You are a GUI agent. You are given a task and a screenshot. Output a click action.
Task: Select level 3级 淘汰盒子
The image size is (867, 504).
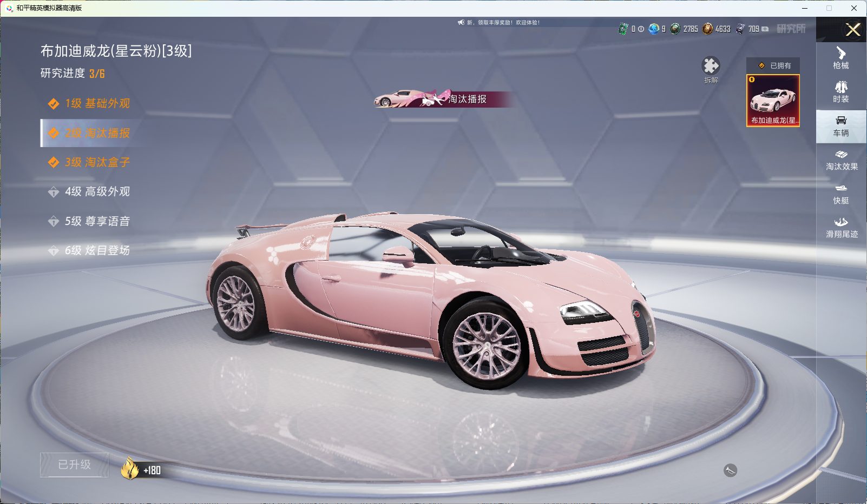(x=97, y=162)
